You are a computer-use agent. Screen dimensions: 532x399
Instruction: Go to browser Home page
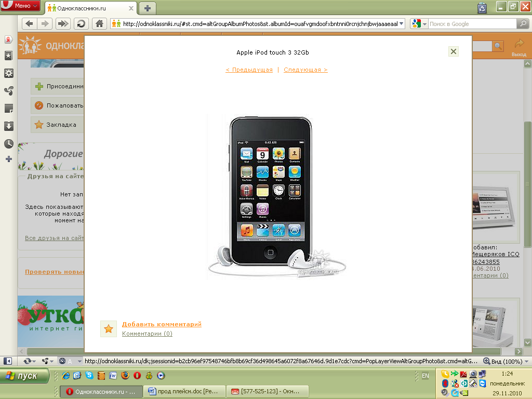(99, 23)
